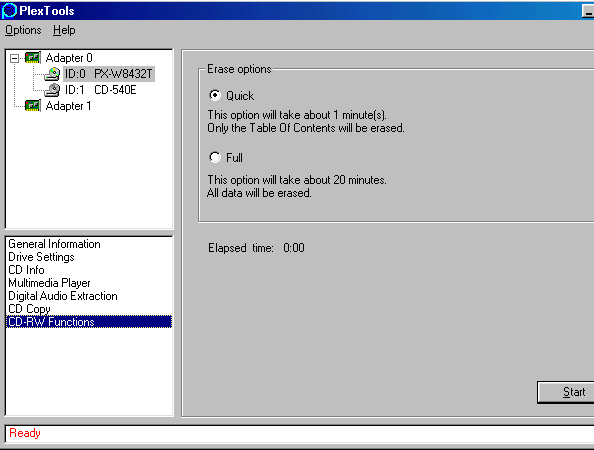Collapse the Adapter 0 tree node
Viewport: 594px width, 450px height.
click(14, 58)
